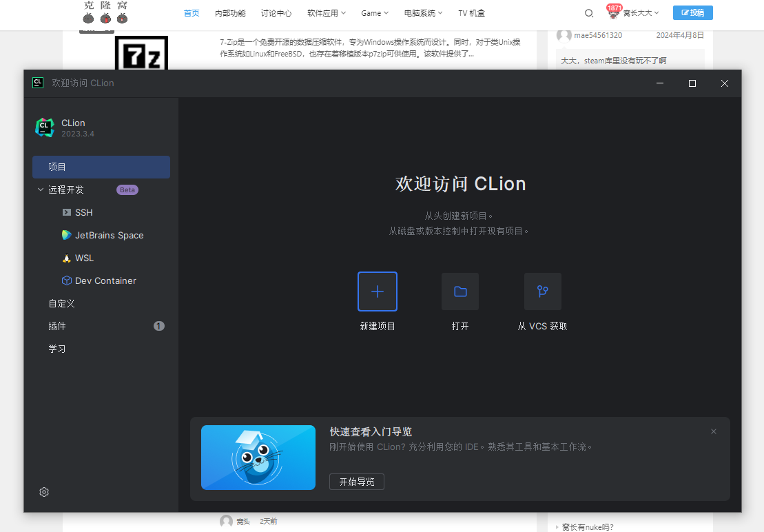Collapse the 远程开发 section chevron
764x532 pixels.
coord(41,190)
